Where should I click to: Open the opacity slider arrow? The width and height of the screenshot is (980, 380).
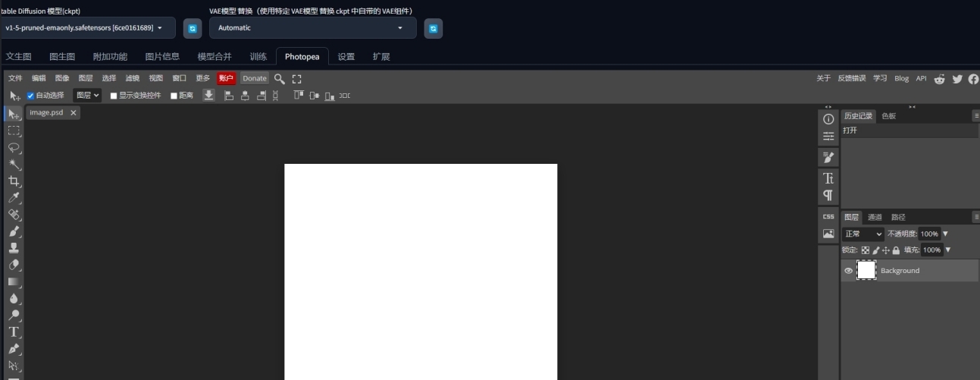pos(946,234)
